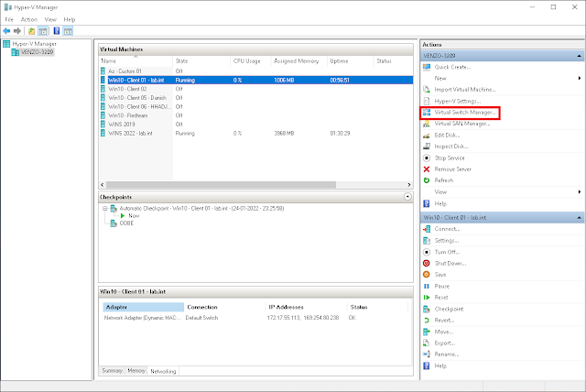
Task: Switch to the Summary tab
Action: [112, 371]
